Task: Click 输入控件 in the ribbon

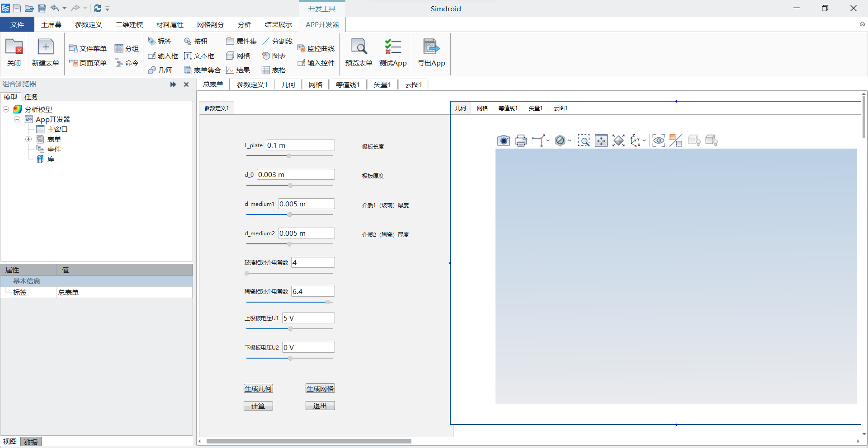Action: (316, 63)
